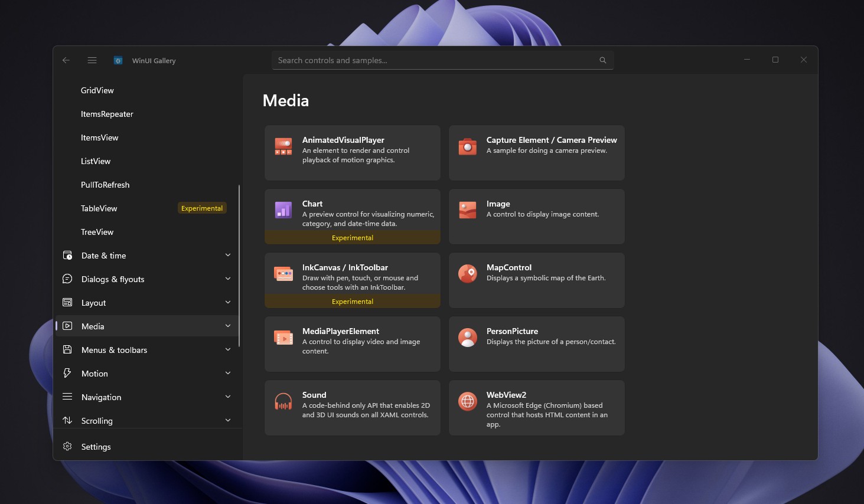864x504 pixels.
Task: Click the Dialogs & flyouts chat icon
Action: coord(67,279)
